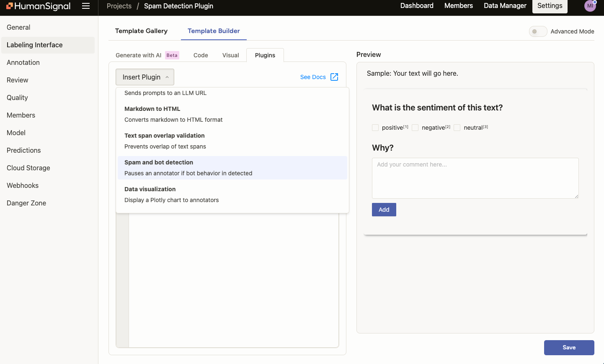Check the neutral sentiment checkbox

(457, 128)
